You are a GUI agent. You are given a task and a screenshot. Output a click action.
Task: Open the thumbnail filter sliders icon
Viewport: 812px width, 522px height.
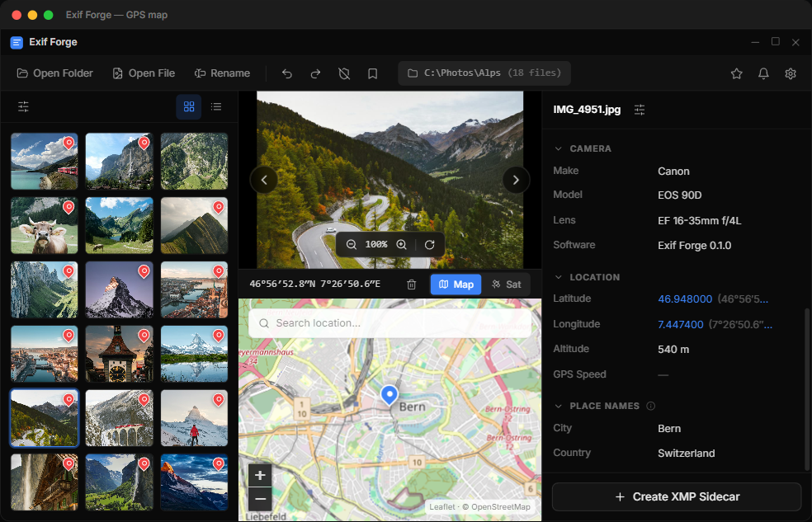coord(23,106)
